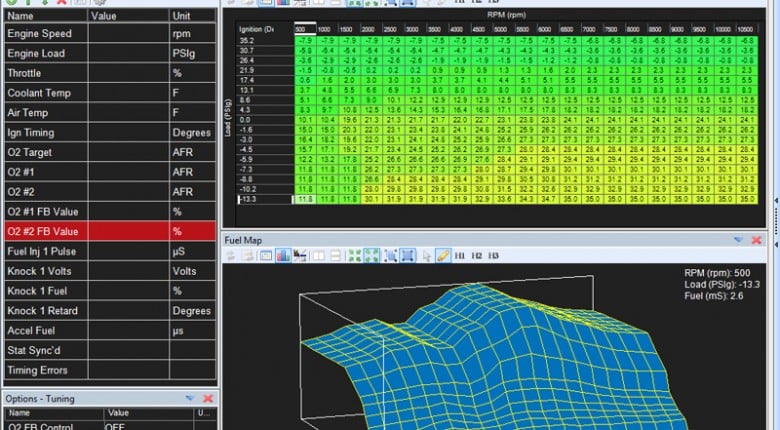780x430 pixels.
Task: Select the Knock 1 Retard row
Action: click(x=110, y=311)
